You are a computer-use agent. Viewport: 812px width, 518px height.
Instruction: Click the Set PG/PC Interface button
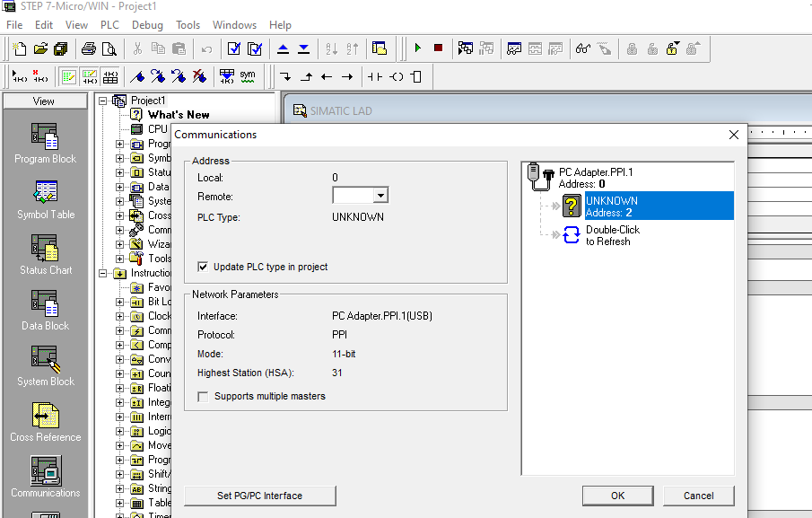click(x=259, y=496)
